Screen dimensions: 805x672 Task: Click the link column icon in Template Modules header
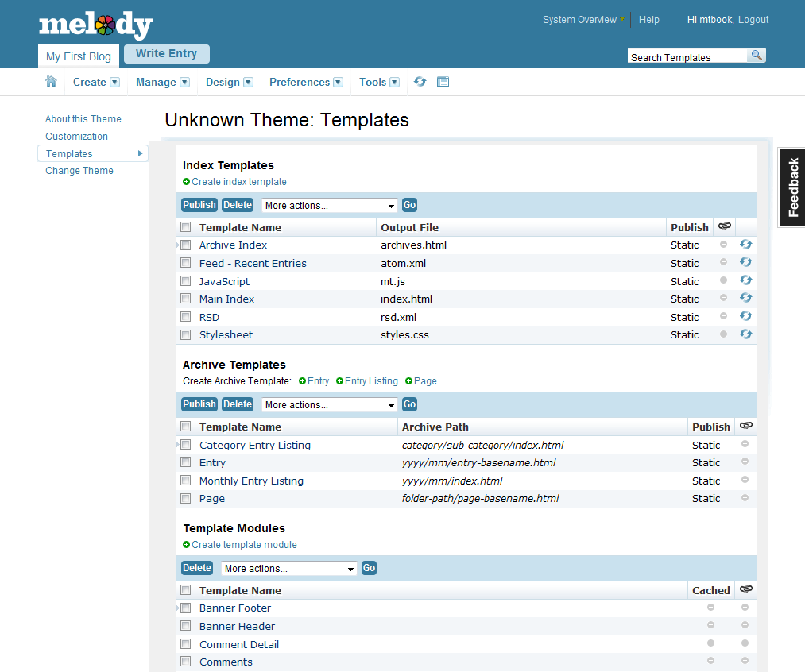(x=746, y=589)
